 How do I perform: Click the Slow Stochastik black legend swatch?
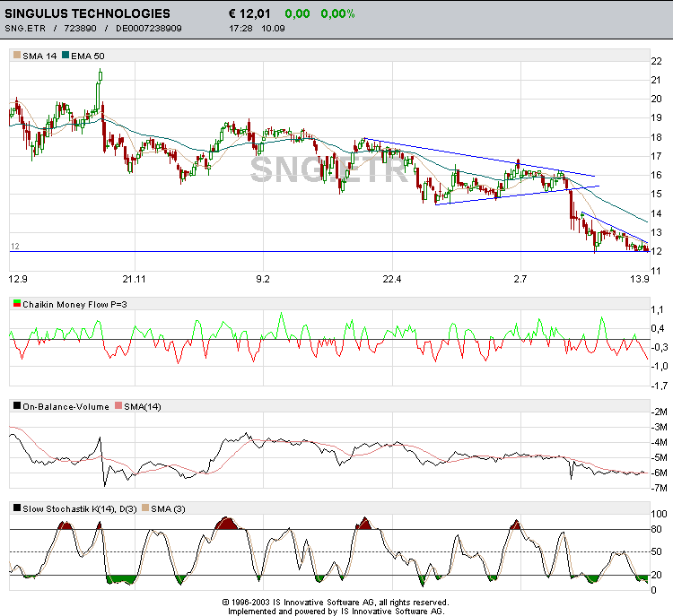17,508
